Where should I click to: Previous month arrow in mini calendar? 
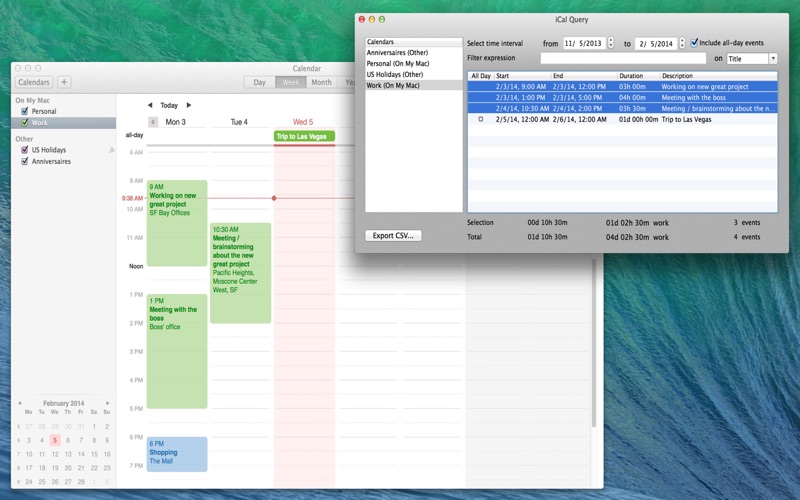(x=19, y=403)
